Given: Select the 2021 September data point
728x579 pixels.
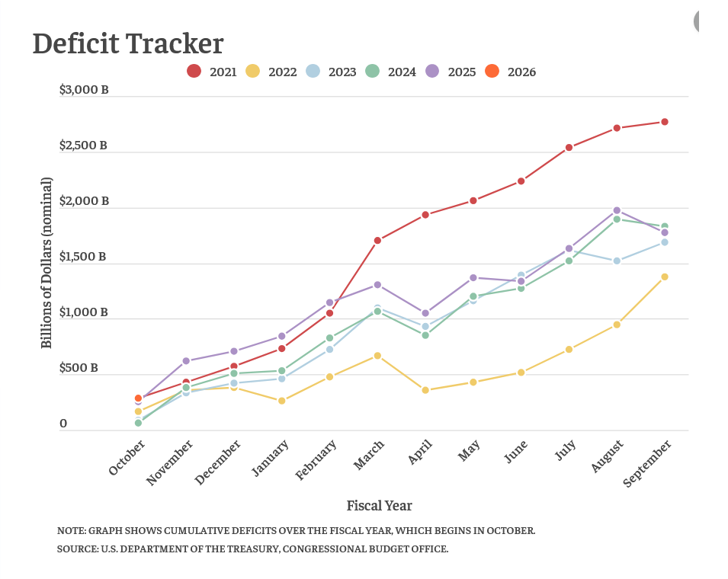Looking at the screenshot, I should (x=665, y=122).
